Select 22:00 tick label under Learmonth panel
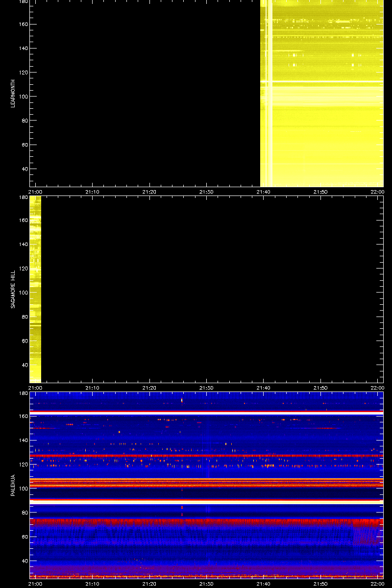 tap(377, 192)
